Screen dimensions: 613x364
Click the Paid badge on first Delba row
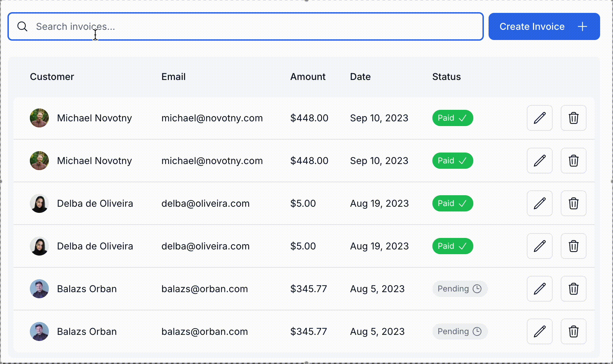452,203
